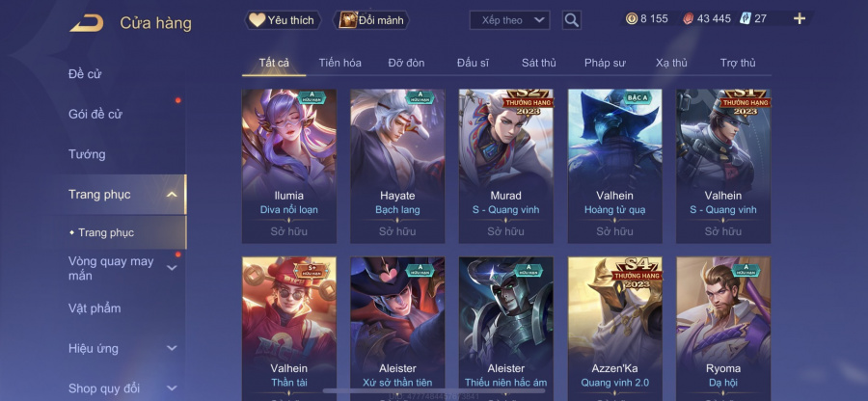Expand the Hiệu ứng sidebar section

pos(172,348)
